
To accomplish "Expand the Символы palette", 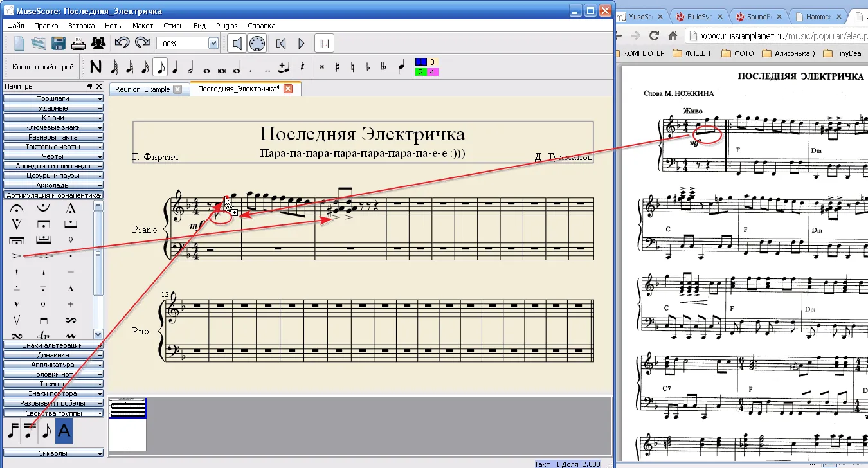I will pos(53,453).
